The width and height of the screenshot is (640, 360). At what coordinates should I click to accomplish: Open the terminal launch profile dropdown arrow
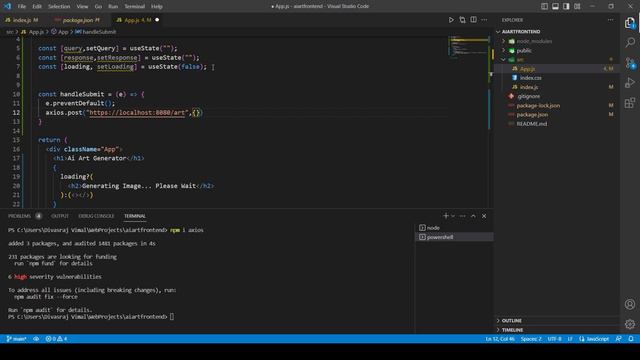453,216
